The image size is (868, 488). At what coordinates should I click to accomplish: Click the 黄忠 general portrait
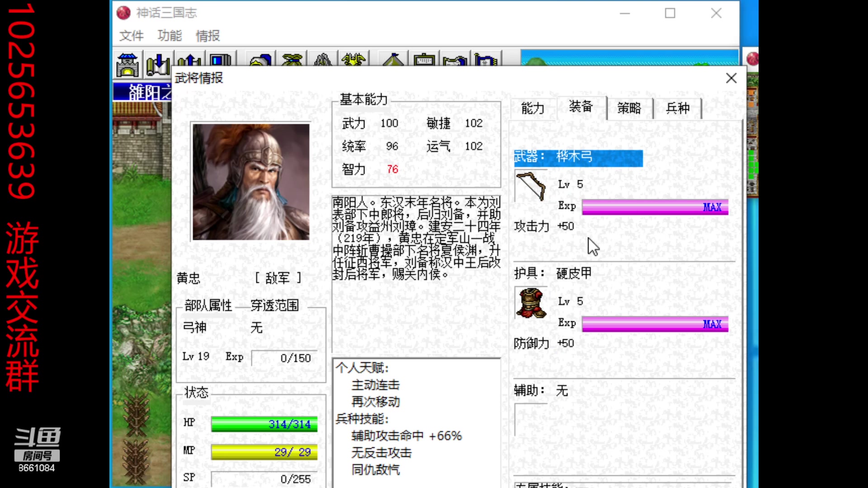(251, 182)
